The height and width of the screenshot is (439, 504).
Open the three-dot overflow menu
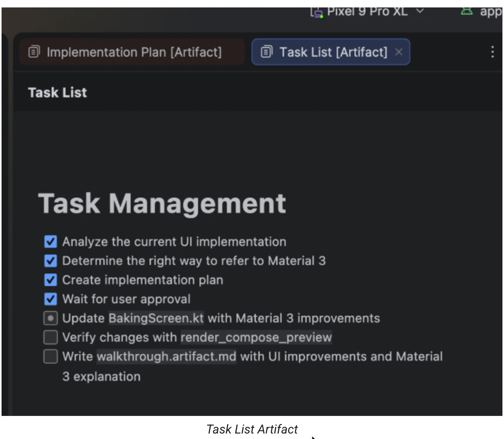pos(492,52)
